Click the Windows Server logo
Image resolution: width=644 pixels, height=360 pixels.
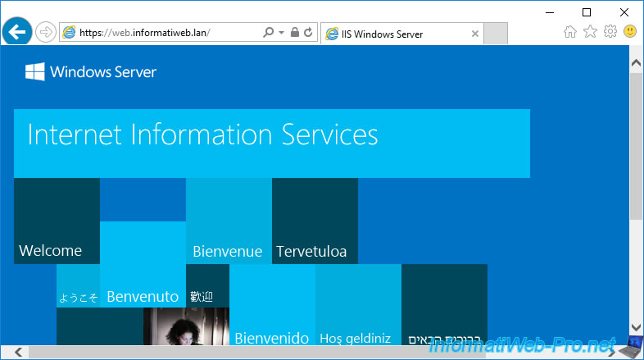tap(91, 72)
